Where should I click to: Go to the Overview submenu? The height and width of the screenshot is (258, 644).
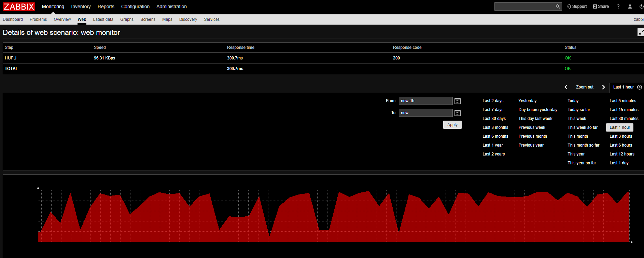(62, 19)
